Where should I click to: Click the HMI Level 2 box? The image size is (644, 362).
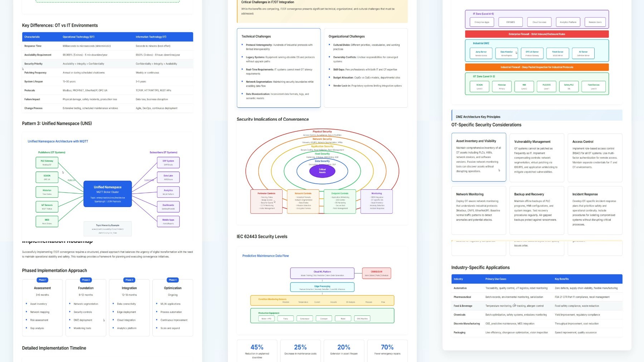point(524,87)
